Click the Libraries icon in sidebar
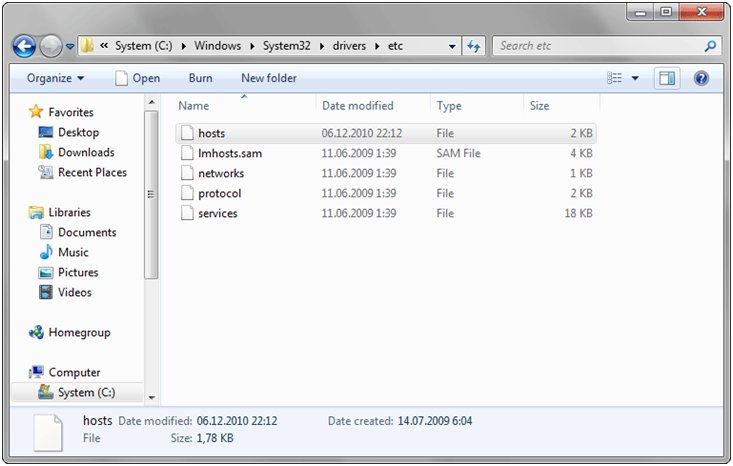 click(x=36, y=212)
